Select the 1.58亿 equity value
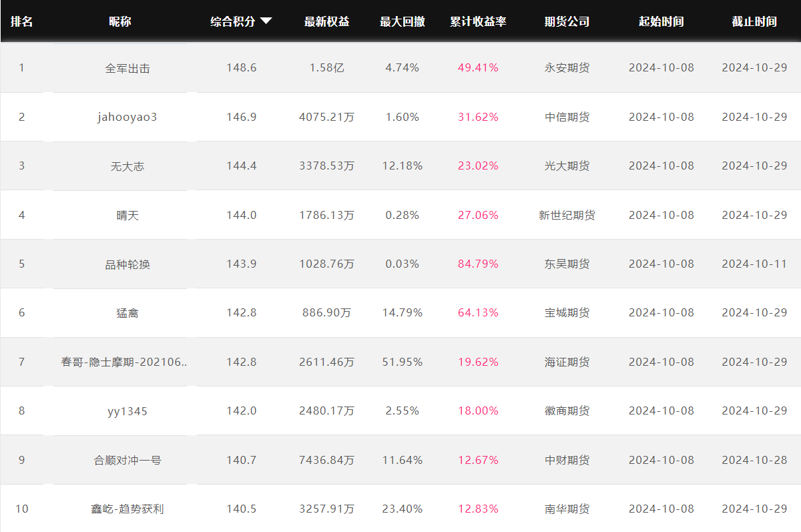This screenshot has width=801, height=532. click(327, 68)
